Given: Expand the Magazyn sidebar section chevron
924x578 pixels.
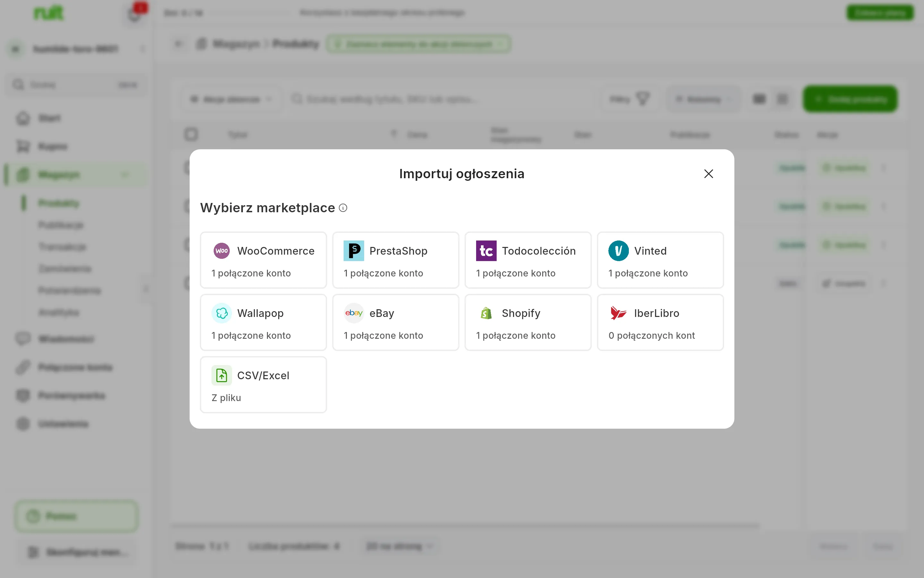Looking at the screenshot, I should click(125, 175).
